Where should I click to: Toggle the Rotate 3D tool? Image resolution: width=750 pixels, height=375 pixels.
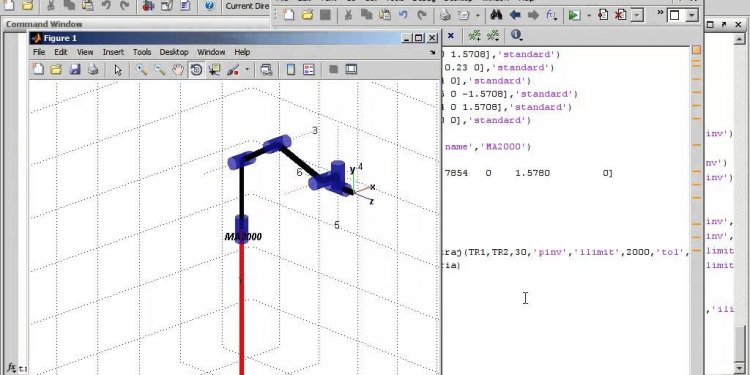(196, 70)
